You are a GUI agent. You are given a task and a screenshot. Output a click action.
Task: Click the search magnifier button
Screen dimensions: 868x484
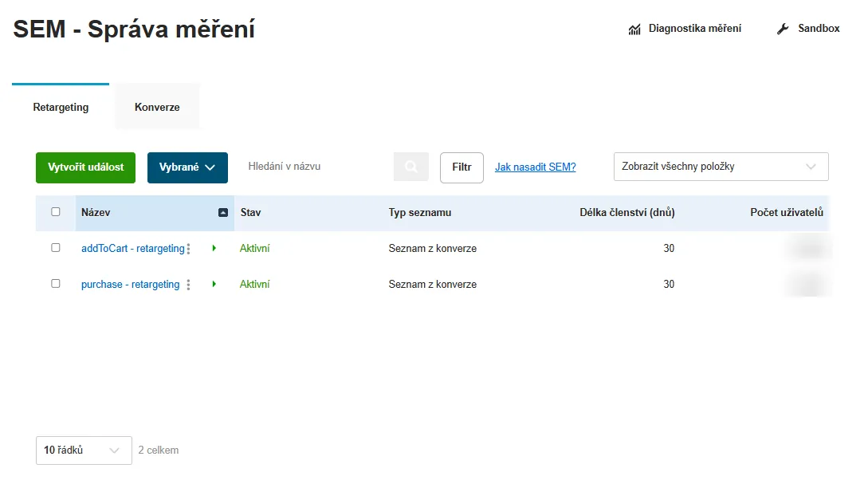click(410, 167)
